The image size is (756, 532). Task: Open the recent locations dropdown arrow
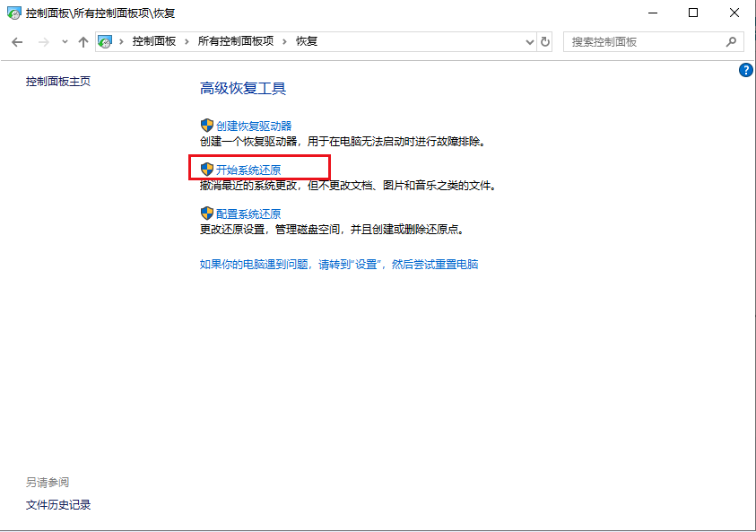pos(65,42)
